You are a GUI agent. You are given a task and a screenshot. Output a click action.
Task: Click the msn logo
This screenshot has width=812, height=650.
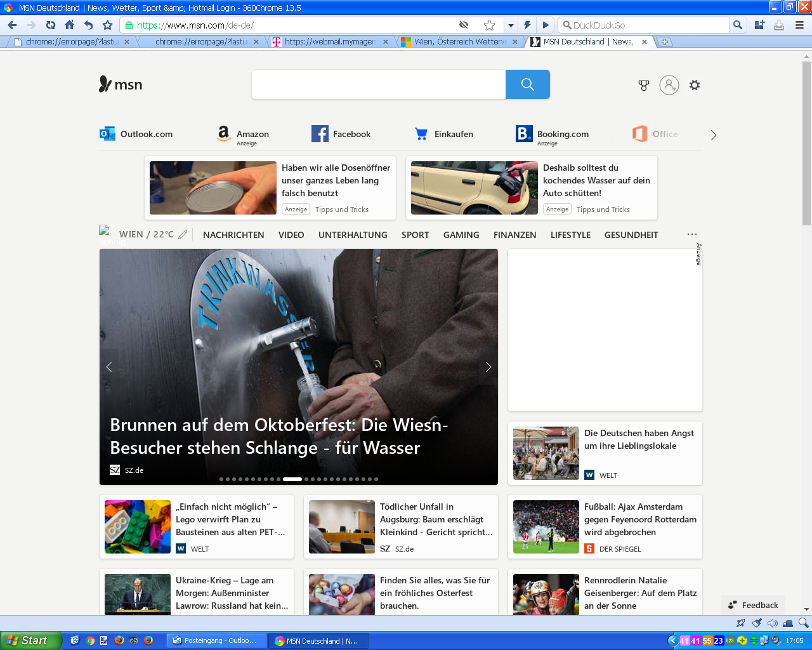point(121,84)
